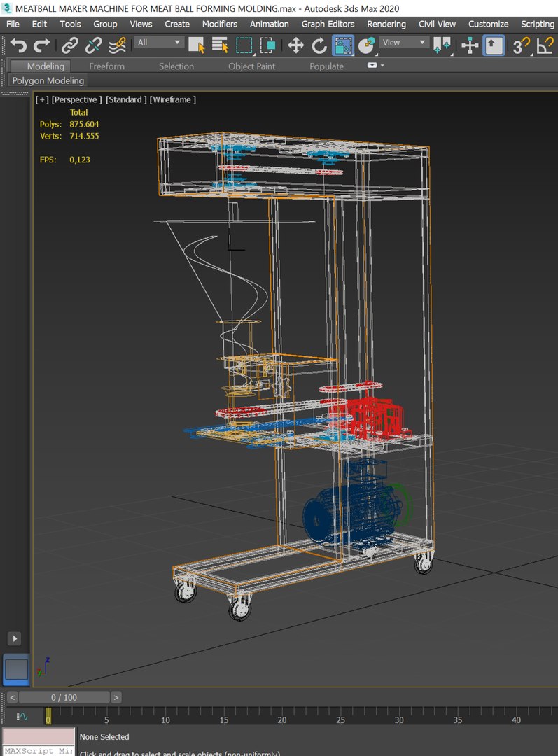558x756 pixels.
Task: Click the Select and Scale tool
Action: pyautogui.click(x=343, y=45)
